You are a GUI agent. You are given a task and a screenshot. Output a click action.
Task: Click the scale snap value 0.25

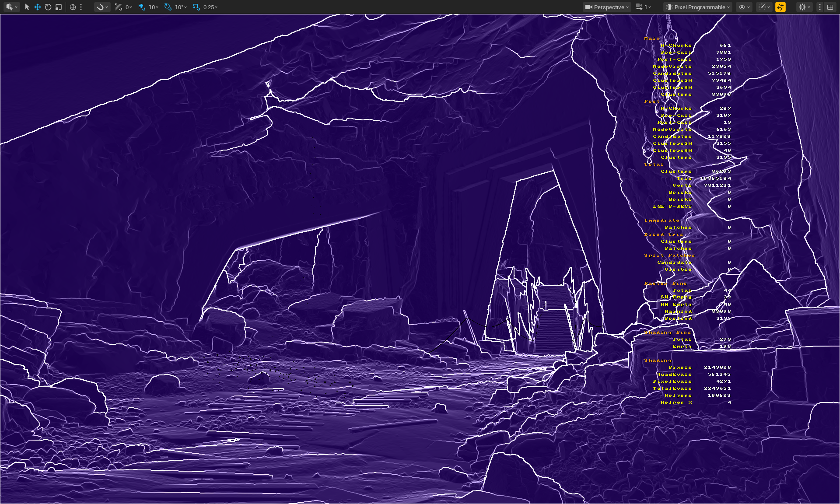(209, 7)
